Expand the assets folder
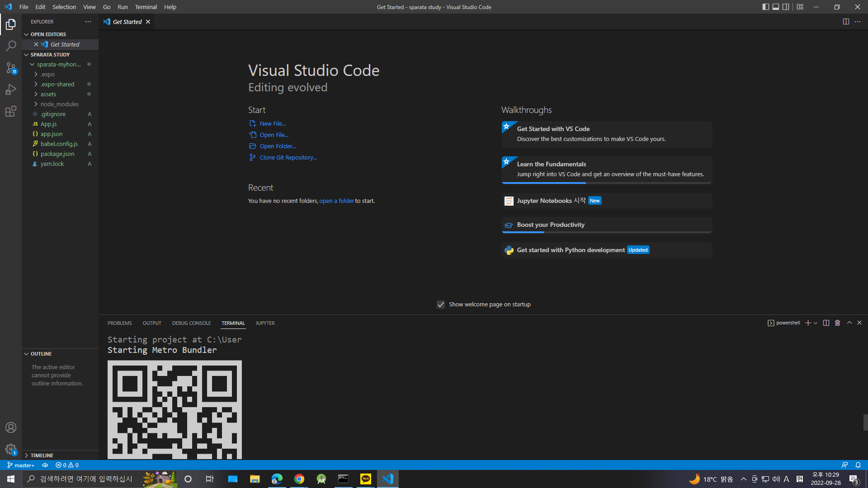This screenshot has width=868, height=488. [60, 94]
